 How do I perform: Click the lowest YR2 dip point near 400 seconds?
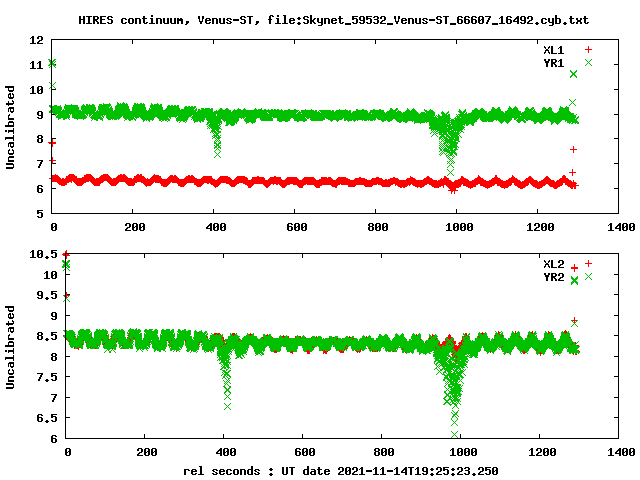click(x=227, y=407)
